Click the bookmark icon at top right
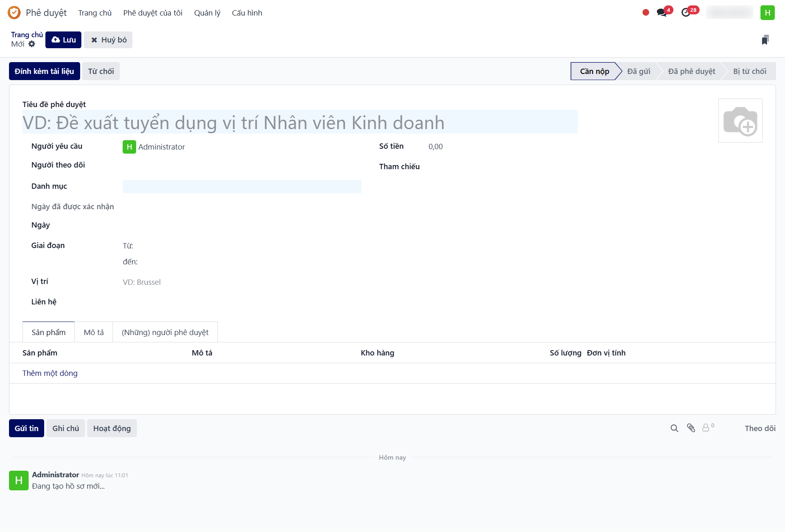Image resolution: width=785 pixels, height=532 pixels. [x=765, y=40]
